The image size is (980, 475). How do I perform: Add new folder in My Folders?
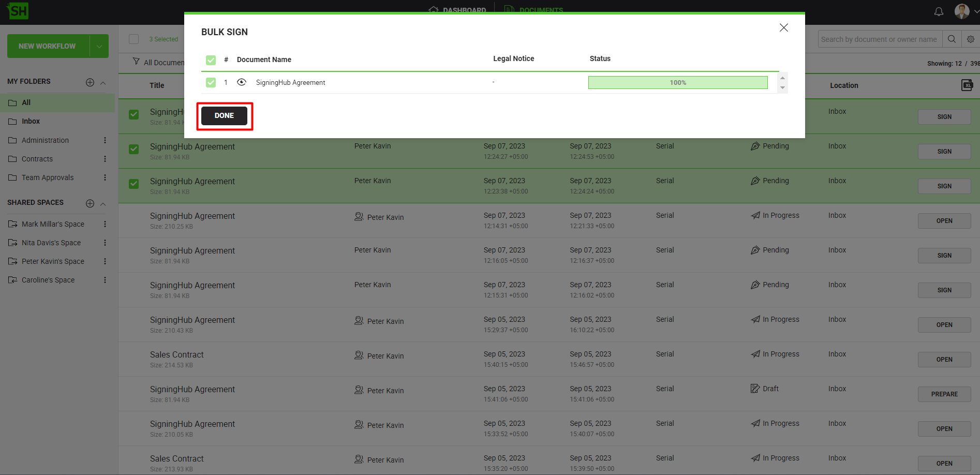(90, 82)
